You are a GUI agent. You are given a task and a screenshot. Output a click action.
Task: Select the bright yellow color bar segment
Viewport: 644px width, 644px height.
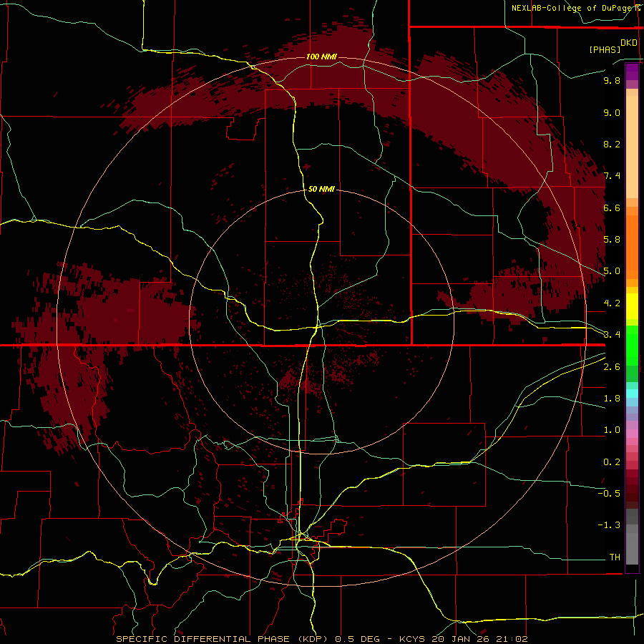[x=632, y=306]
